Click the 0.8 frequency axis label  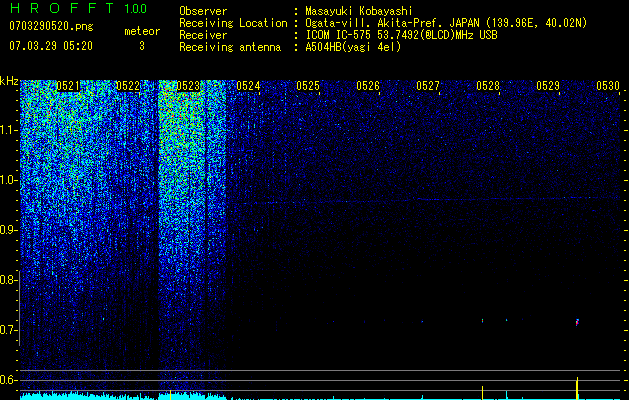[x=8, y=280]
